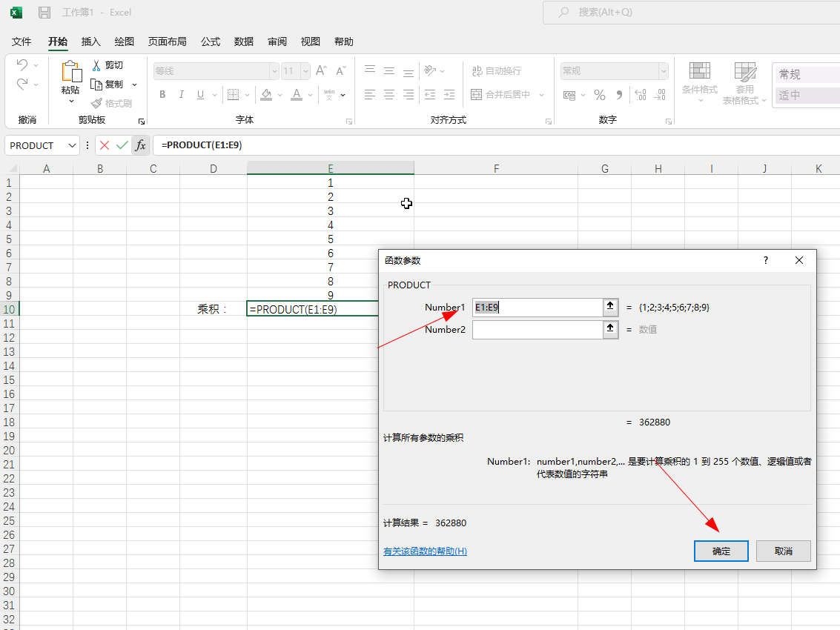Open the dialog help question mark
The width and height of the screenshot is (840, 630).
[766, 260]
